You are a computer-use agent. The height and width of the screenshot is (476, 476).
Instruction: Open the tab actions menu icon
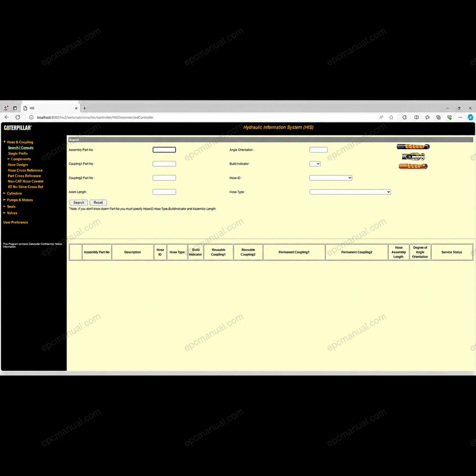[x=15, y=108]
